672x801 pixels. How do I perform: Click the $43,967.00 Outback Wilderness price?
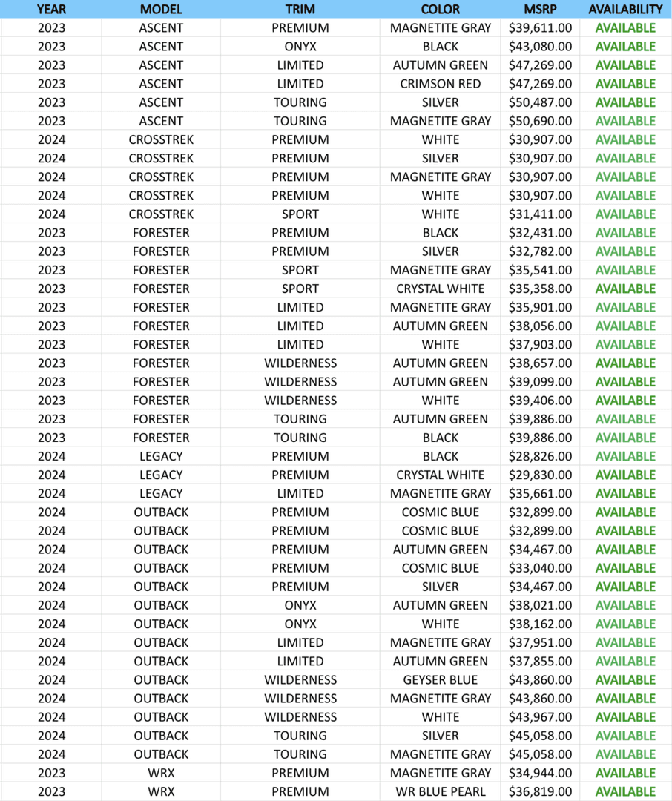540,717
